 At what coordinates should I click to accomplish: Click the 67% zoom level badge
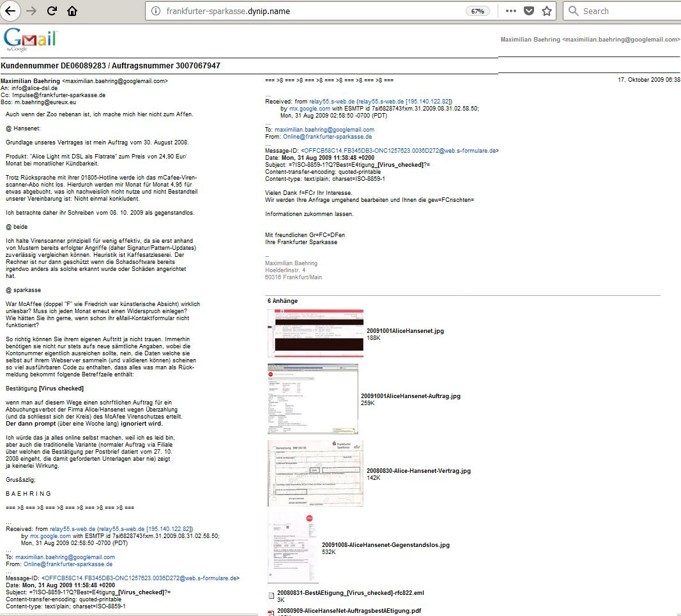(477, 11)
